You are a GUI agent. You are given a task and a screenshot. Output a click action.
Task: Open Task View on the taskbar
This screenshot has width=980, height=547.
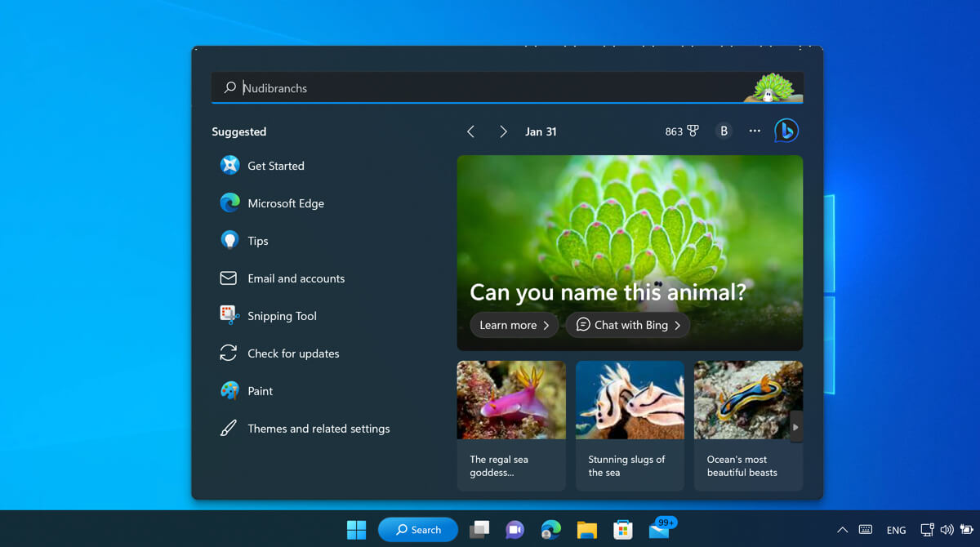[479, 530]
